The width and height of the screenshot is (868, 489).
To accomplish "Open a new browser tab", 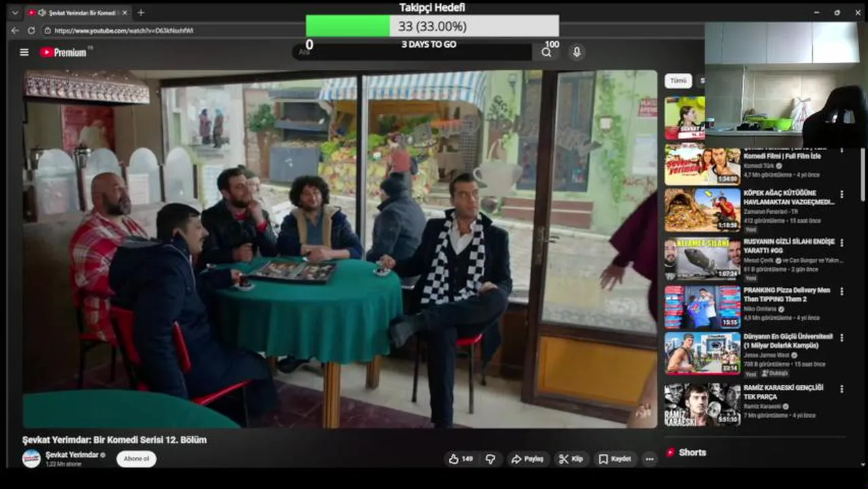I will (x=141, y=12).
